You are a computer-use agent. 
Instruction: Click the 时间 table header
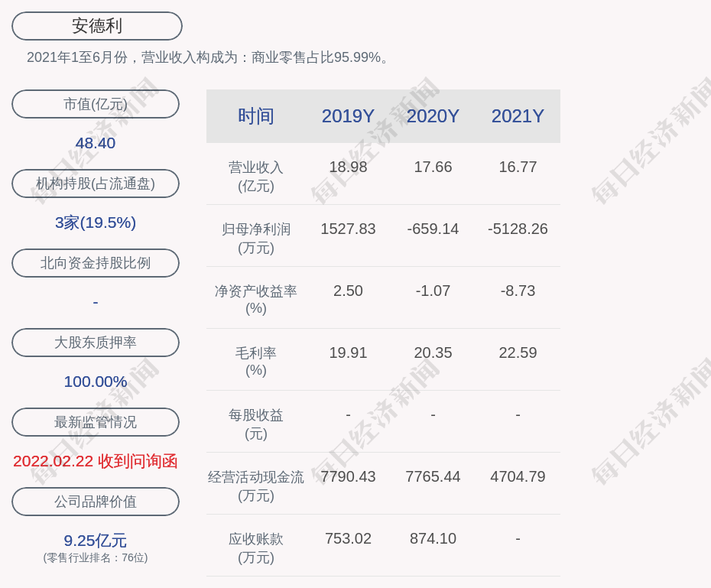[256, 116]
